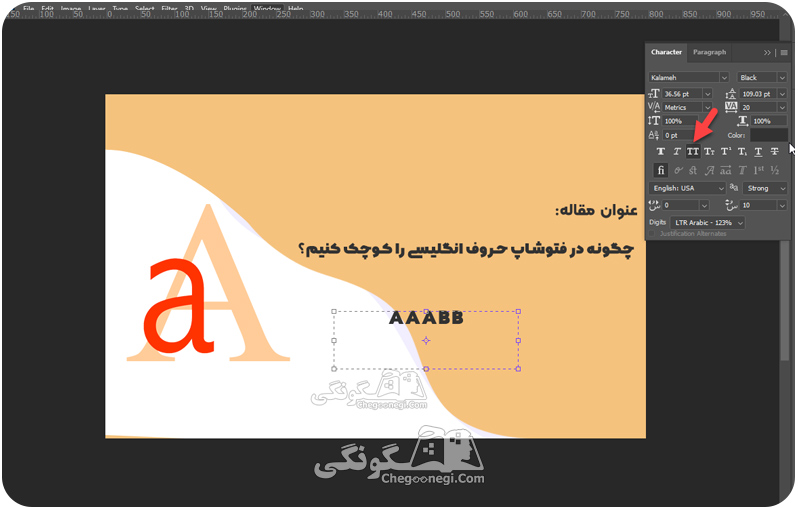
Task: Open the Strong anti-aliasing dropdown
Action: tap(765, 188)
